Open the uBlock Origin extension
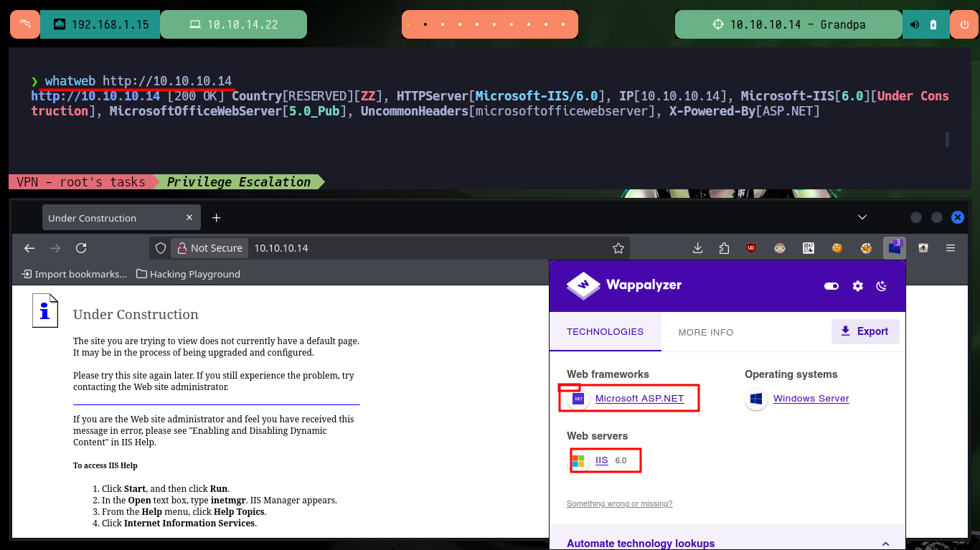 (x=751, y=248)
